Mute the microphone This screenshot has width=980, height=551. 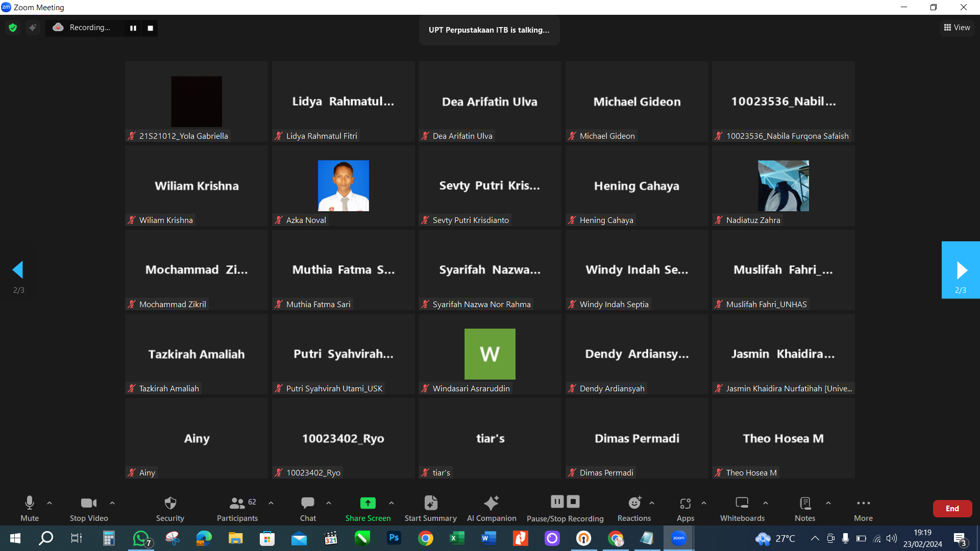(x=30, y=509)
